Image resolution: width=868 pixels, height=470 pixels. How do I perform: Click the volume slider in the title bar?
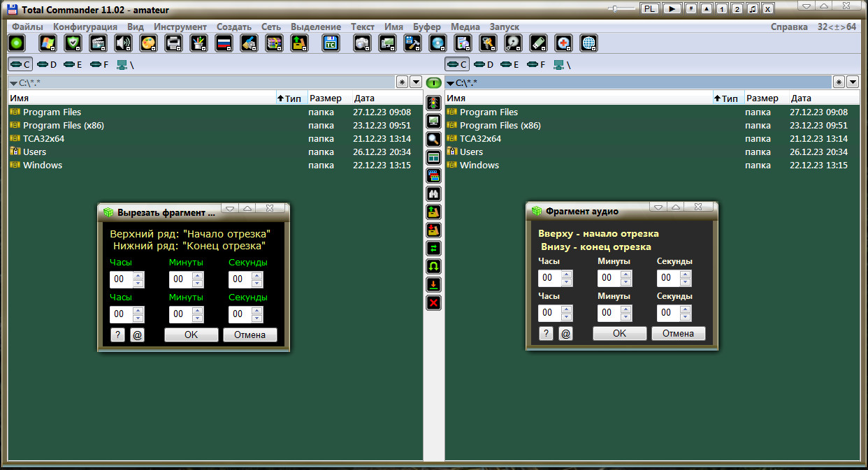(x=621, y=8)
